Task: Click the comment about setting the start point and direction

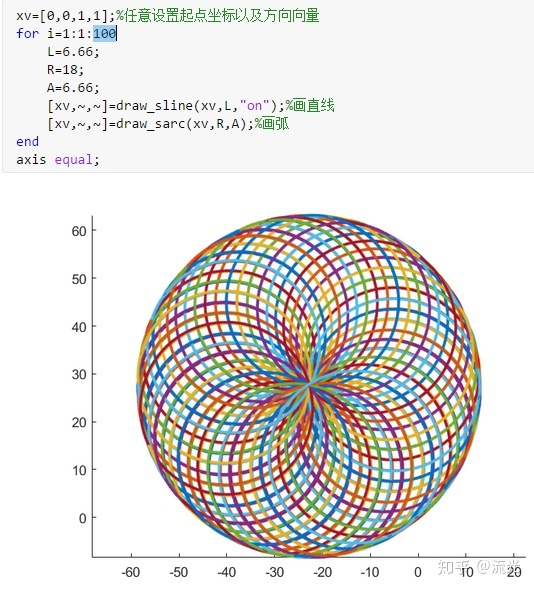Action: 218,16
